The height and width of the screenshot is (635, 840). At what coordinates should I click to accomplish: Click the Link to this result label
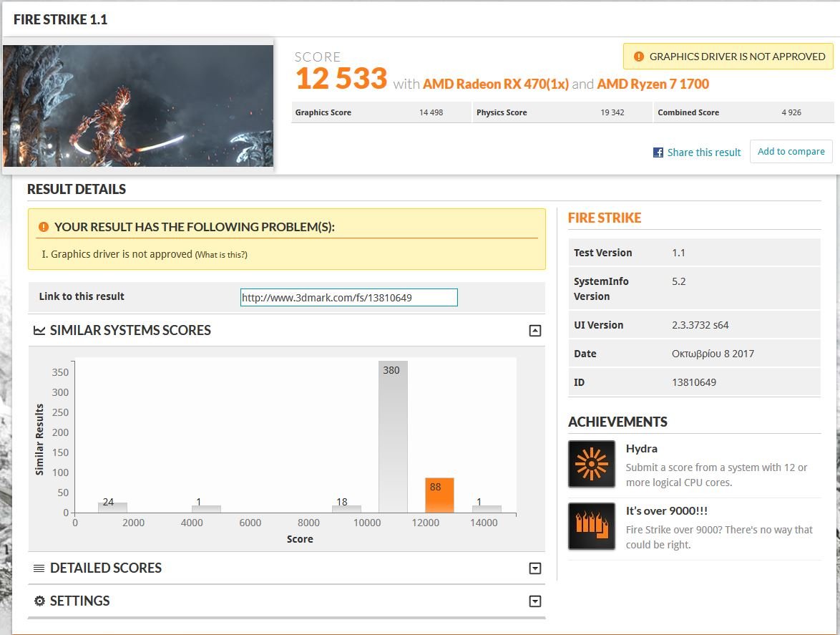[x=82, y=296]
